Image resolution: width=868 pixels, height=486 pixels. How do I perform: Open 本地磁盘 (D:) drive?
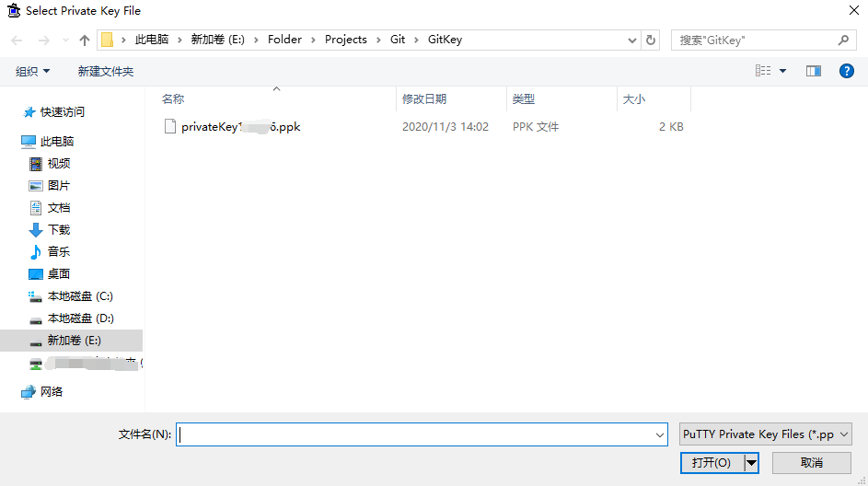point(80,318)
